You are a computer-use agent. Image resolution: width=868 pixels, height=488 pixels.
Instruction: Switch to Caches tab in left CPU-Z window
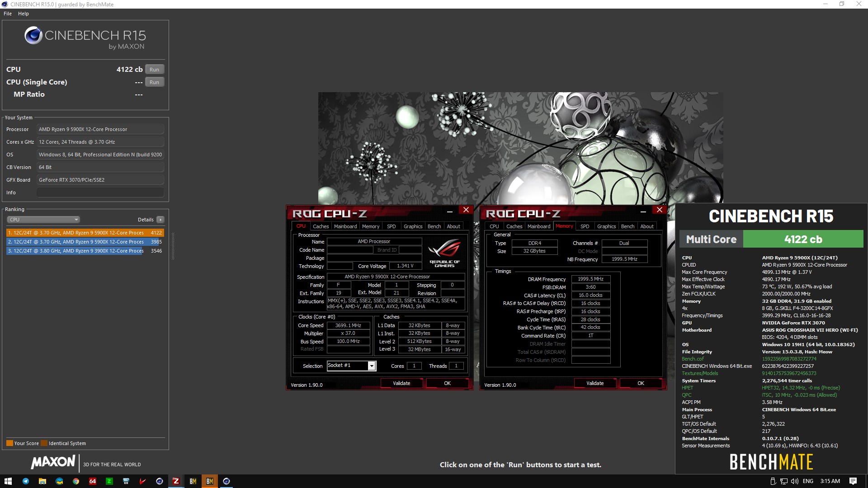click(x=321, y=226)
